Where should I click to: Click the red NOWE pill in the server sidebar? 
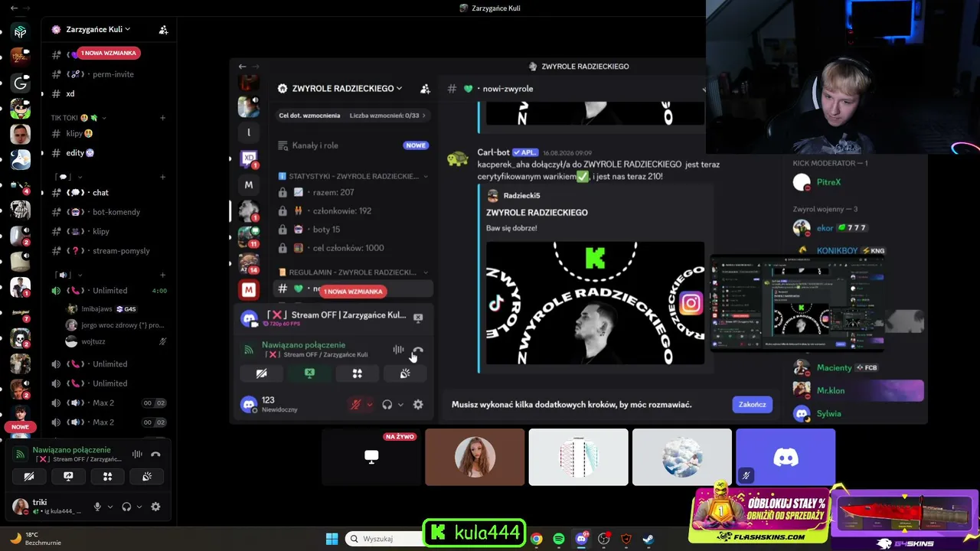[x=21, y=427]
